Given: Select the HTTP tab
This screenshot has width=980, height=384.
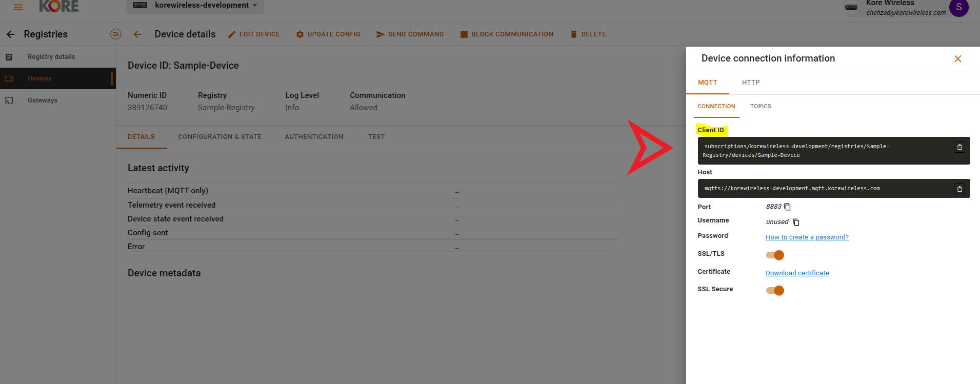Looking at the screenshot, I should coord(751,83).
